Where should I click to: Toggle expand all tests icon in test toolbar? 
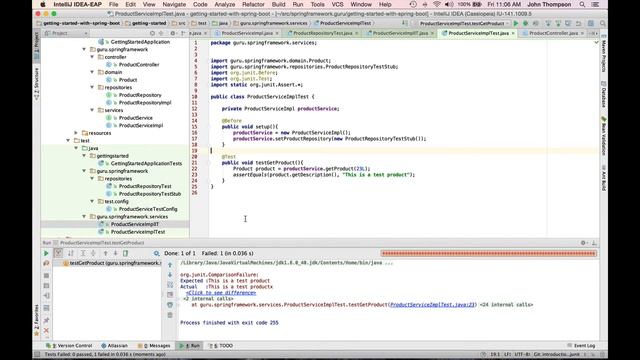[83, 253]
